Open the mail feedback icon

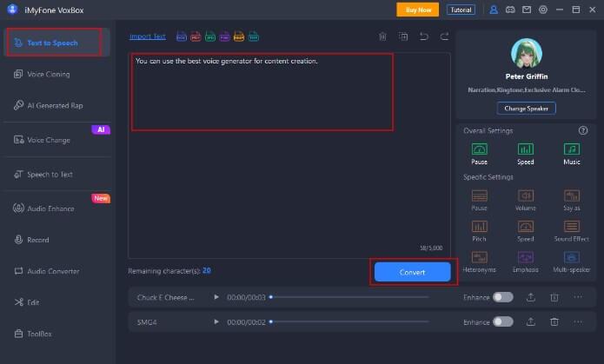[x=527, y=10]
